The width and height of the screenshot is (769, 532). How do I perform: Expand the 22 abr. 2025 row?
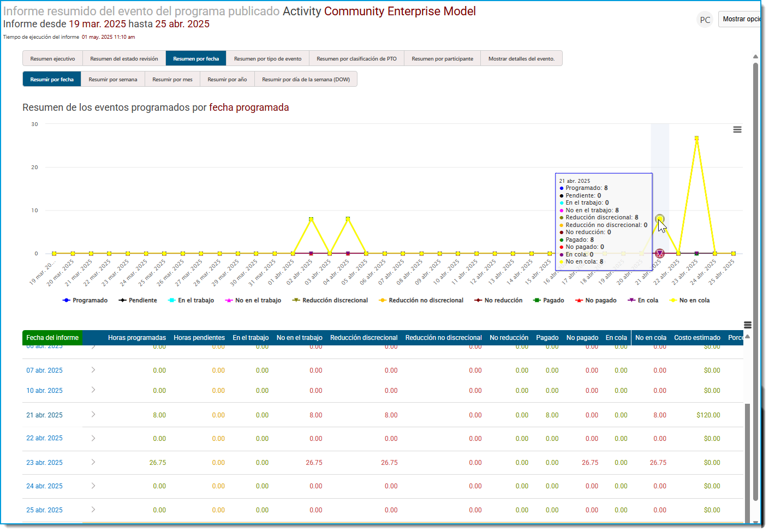coord(93,438)
